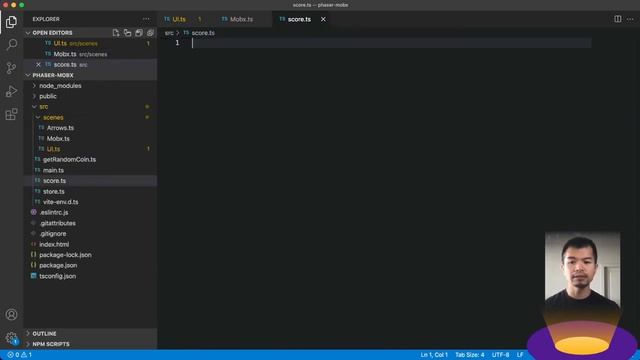Image resolution: width=640 pixels, height=360 pixels.
Task: Click line 1 in the editor
Action: [392, 43]
